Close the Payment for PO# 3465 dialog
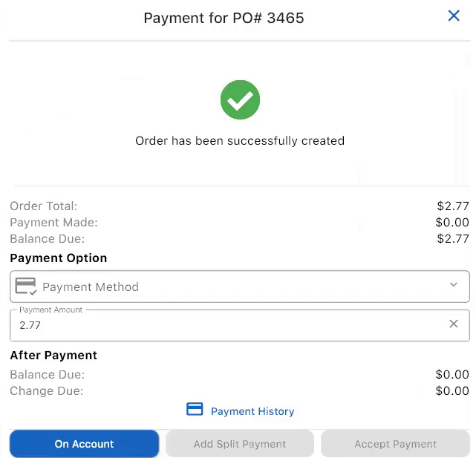 (x=454, y=16)
